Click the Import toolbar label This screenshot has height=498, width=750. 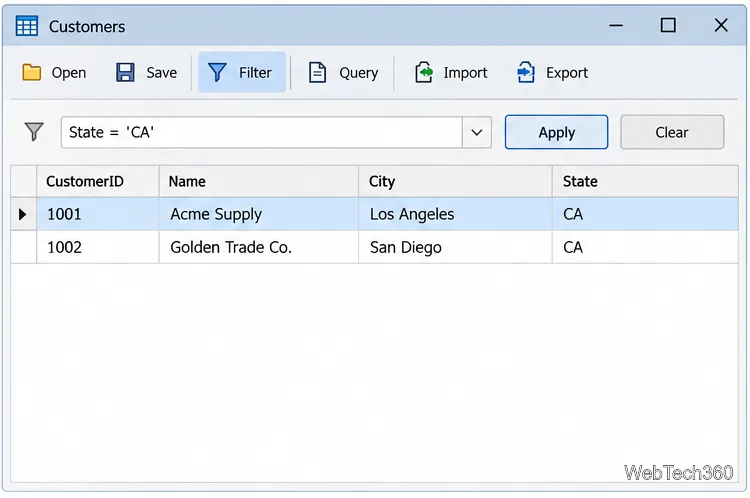[x=465, y=73]
